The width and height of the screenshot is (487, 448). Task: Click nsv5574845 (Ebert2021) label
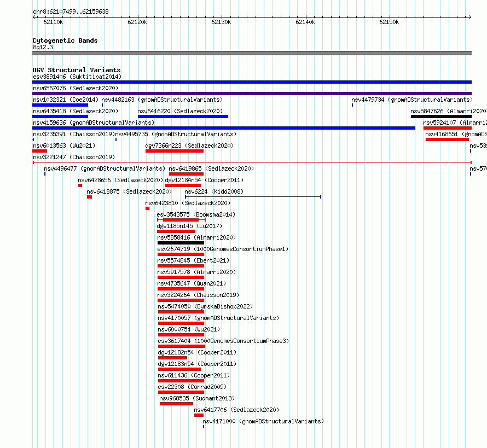point(193,260)
